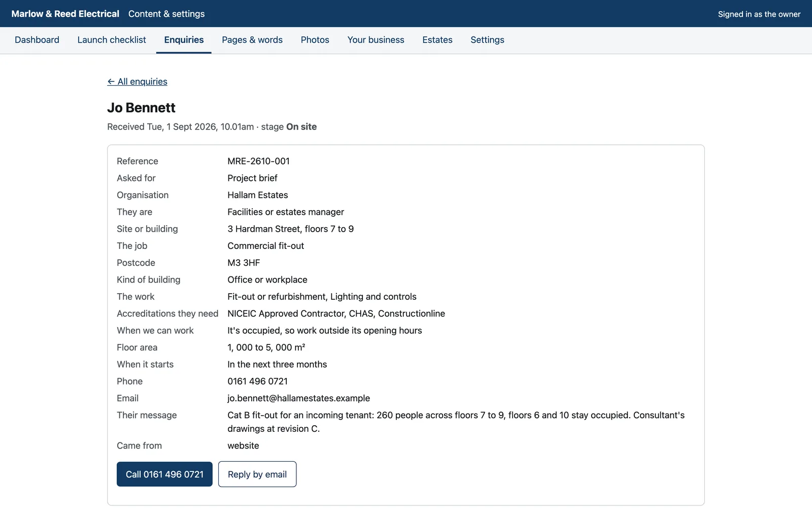Click the phone value 0161 496 0721
This screenshot has height=508, width=812.
[x=257, y=381]
